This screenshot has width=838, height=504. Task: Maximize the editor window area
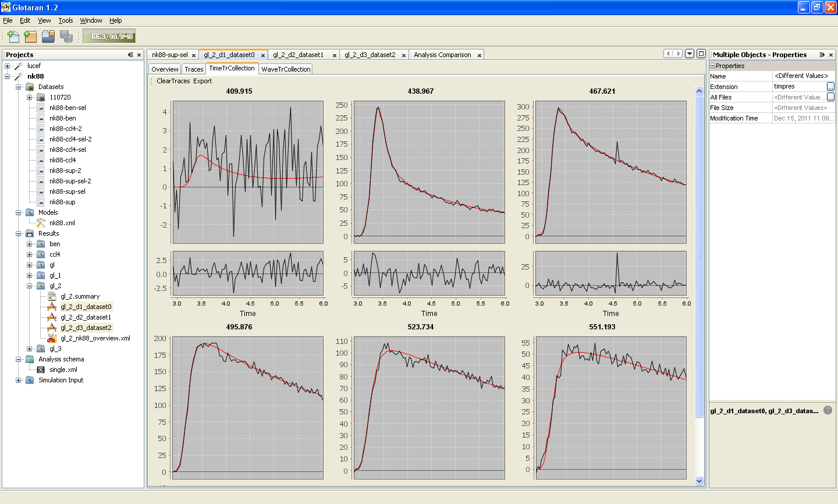[701, 54]
